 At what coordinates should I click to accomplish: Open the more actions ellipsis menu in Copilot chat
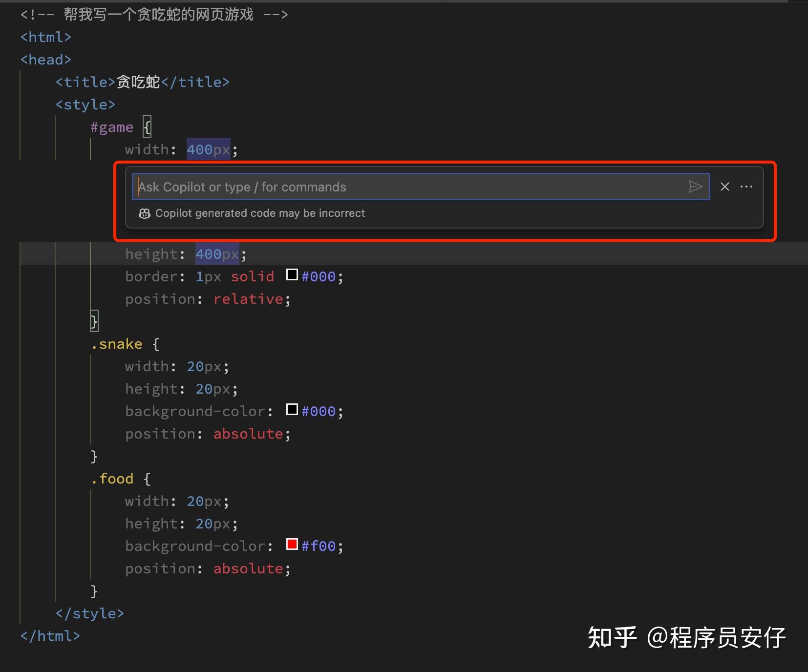(x=747, y=187)
